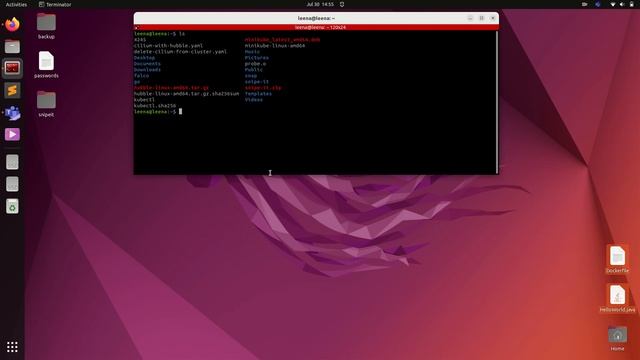The width and height of the screenshot is (640, 360).
Task: Minimize the Terminator window
Action: pos(470,18)
